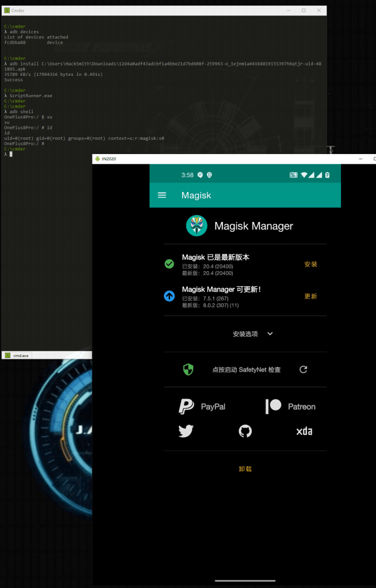The height and width of the screenshot is (588, 376).
Task: Click the 卸载 uninstall button
Action: coord(245,469)
